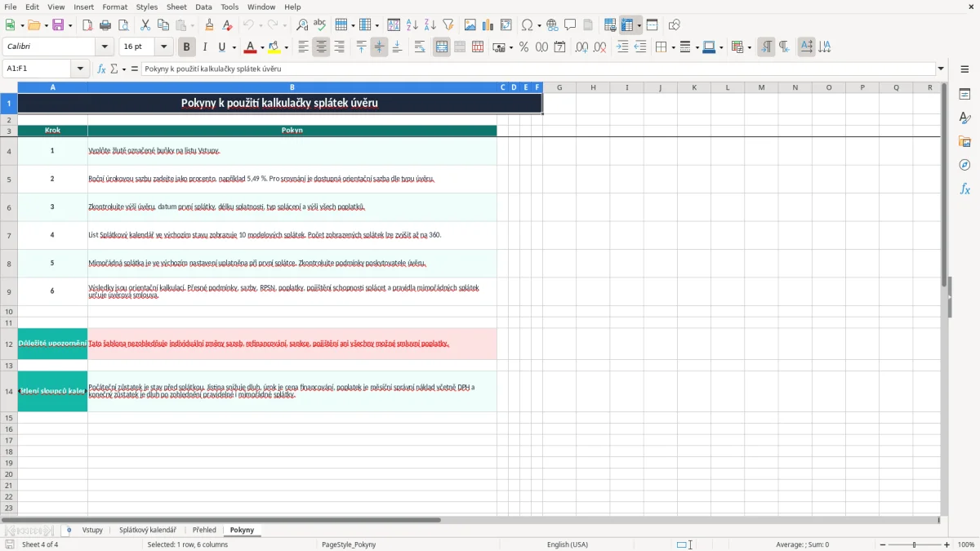
Task: Click the Merge and Center Cells icon
Action: [x=442, y=47]
